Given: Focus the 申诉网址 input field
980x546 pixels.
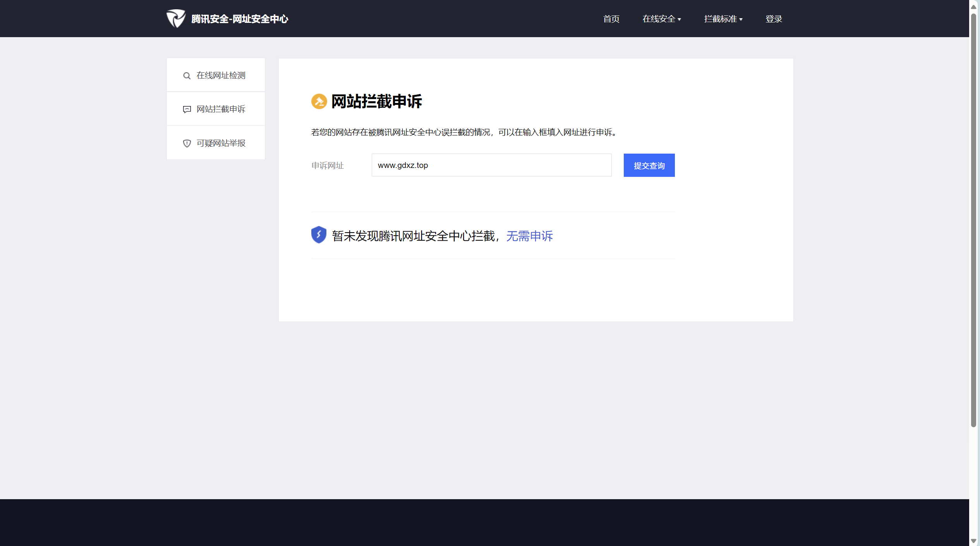Looking at the screenshot, I should pos(491,165).
